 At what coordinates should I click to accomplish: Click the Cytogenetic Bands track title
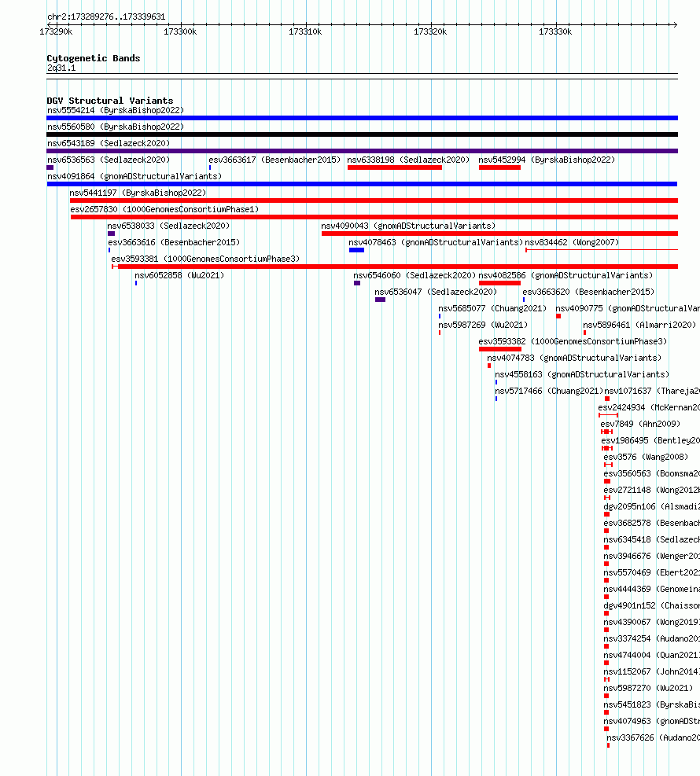coord(94,58)
